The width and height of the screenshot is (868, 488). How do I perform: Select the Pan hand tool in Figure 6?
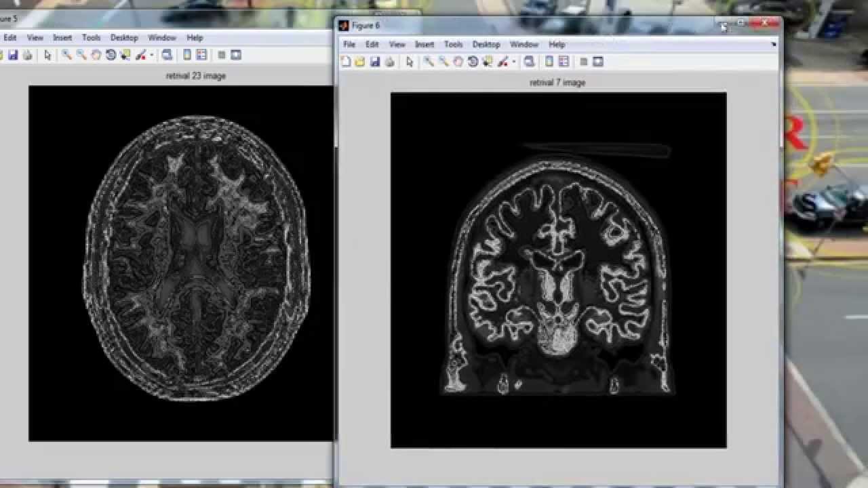tap(458, 62)
